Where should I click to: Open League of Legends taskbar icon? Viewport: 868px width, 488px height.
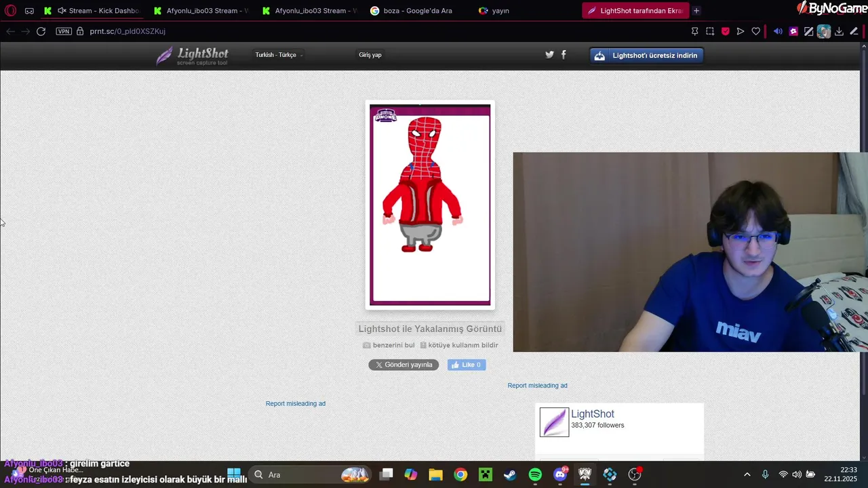(x=585, y=474)
